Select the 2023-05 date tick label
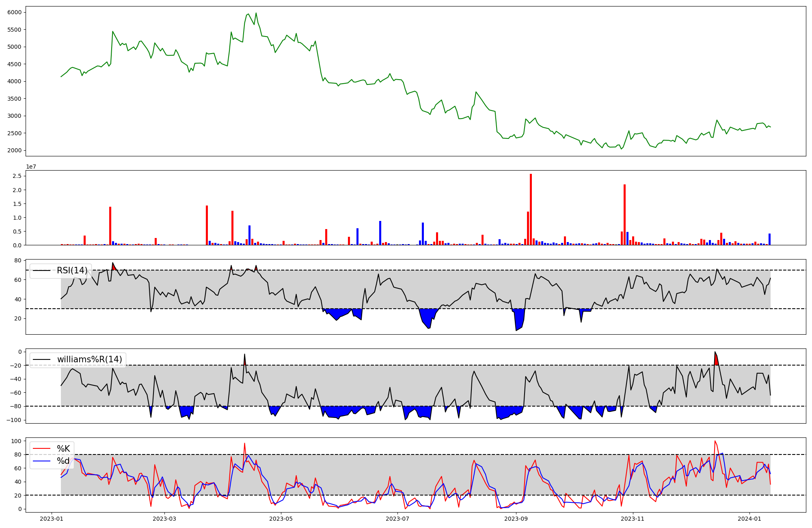Image resolution: width=812 pixels, height=528 pixels. click(x=281, y=519)
